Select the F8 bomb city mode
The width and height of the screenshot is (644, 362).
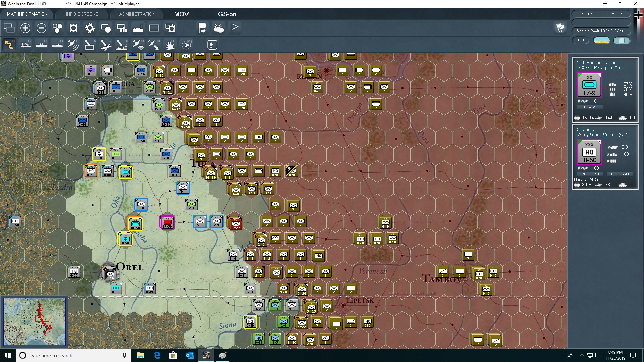pyautogui.click(x=122, y=45)
